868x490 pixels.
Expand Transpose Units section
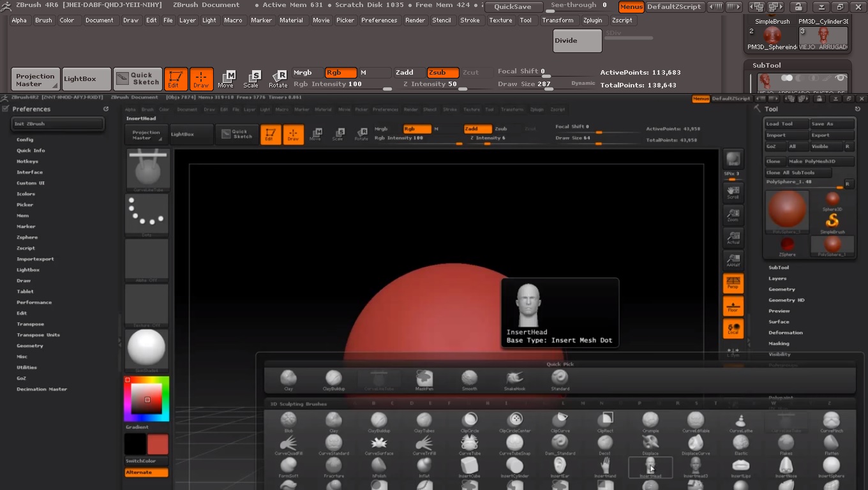(38, 335)
